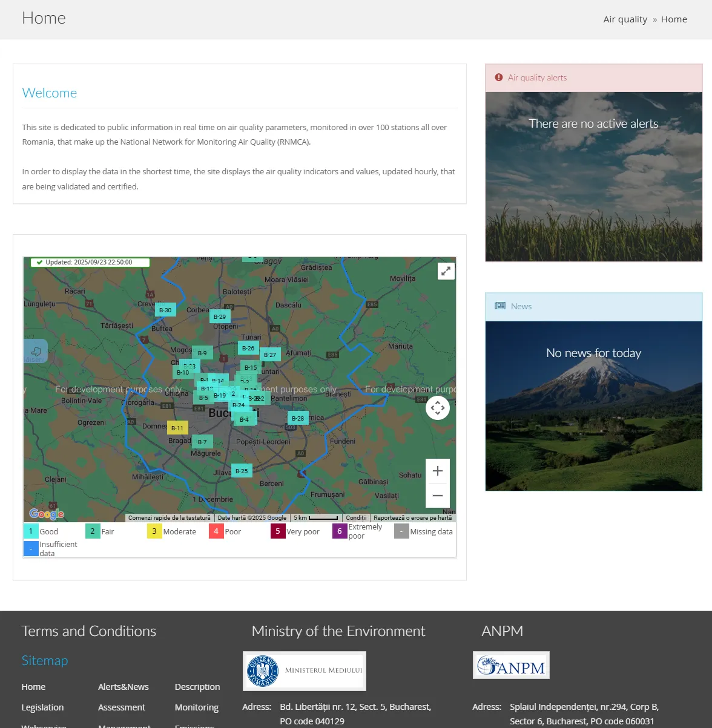Click the Moderate legend swatch numbered 3
712x728 pixels.
(154, 531)
